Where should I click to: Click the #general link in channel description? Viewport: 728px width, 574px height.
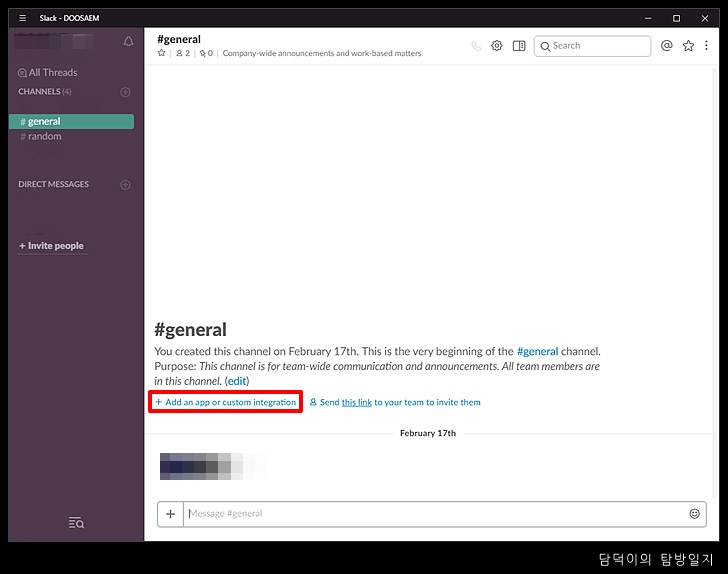538,352
